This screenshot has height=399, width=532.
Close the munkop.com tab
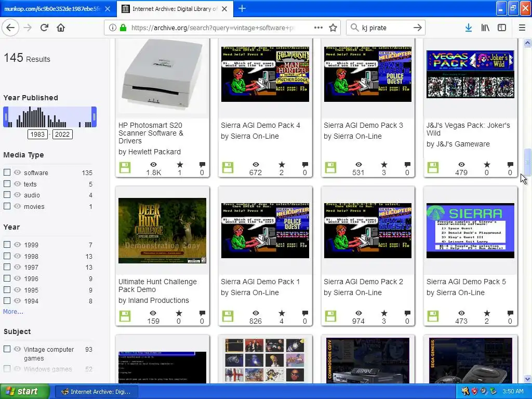pos(108,9)
